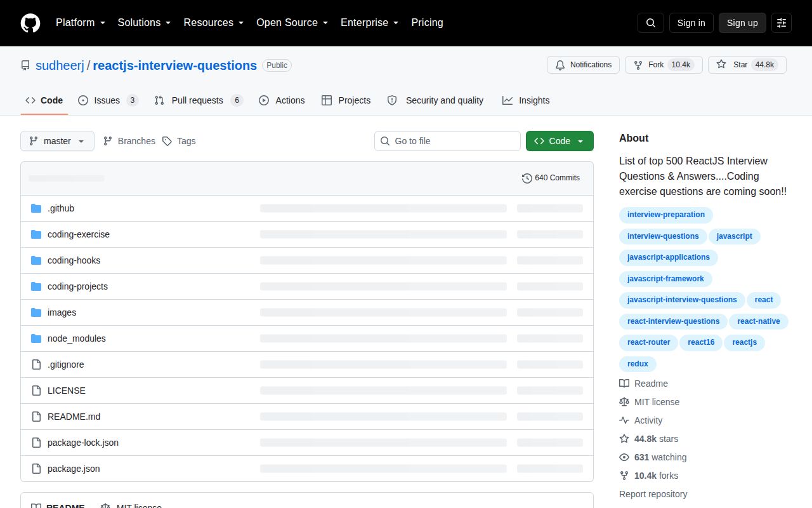
Task: Select the javascript-framework topic tag
Action: click(x=665, y=279)
